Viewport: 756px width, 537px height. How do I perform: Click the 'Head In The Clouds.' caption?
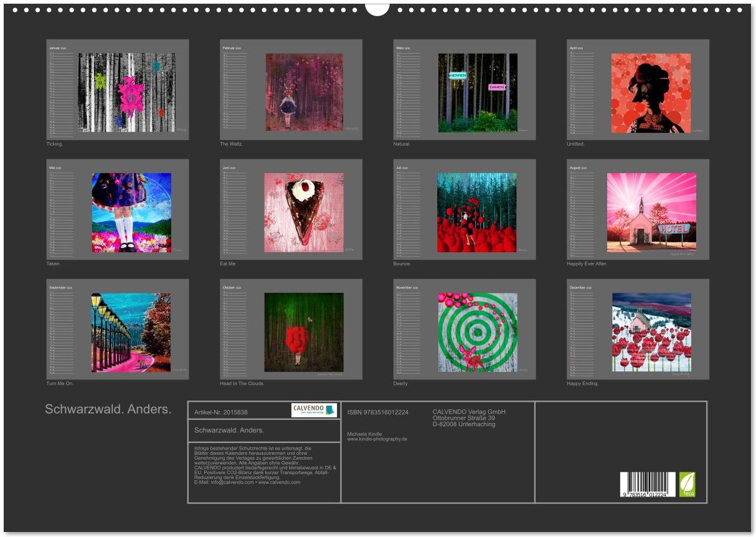coord(242,383)
